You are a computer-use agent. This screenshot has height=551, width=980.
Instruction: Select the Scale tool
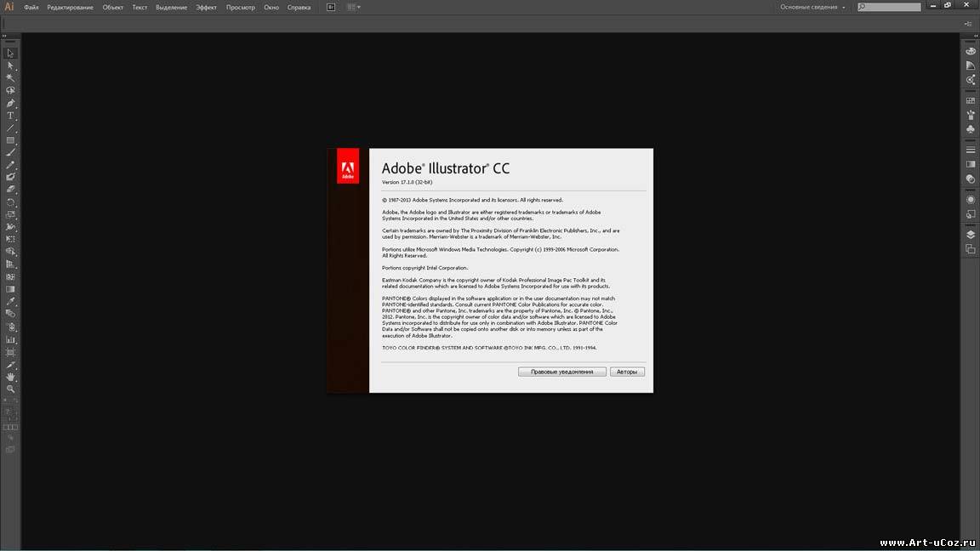pos(10,215)
